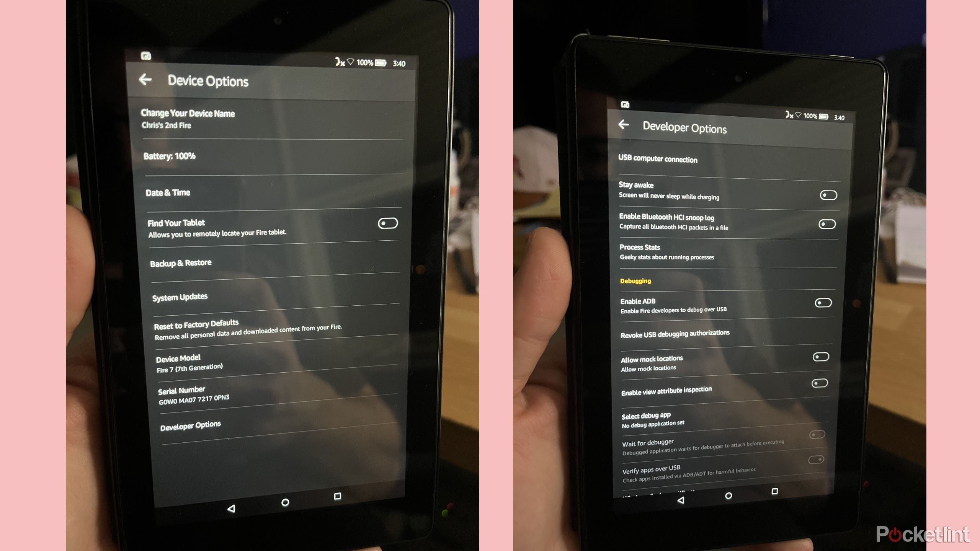Toggle Find Your Tablet switch
Screen dimensions: 980x551
389,223
